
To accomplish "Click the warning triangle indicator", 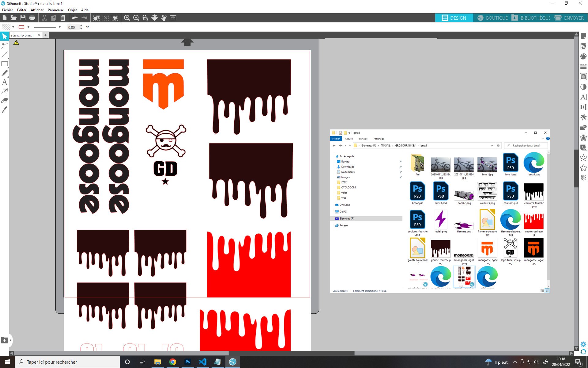I will click(16, 43).
